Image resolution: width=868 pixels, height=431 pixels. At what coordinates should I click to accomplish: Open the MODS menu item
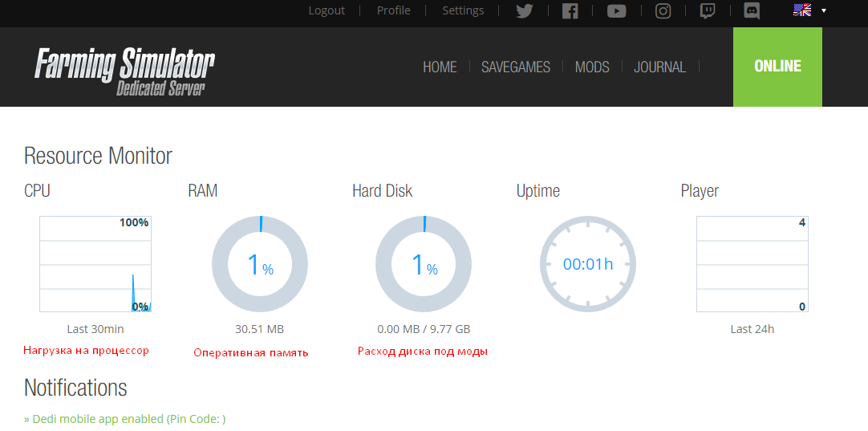pos(592,67)
